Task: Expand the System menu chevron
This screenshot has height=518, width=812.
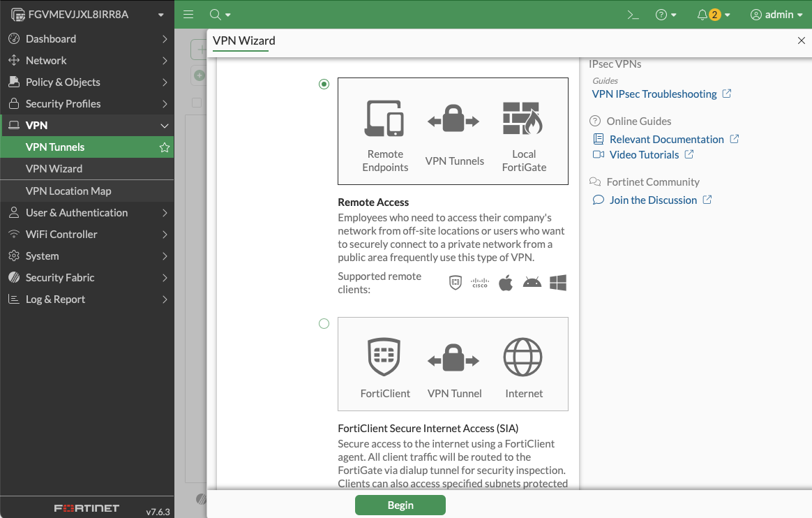Action: click(x=165, y=256)
